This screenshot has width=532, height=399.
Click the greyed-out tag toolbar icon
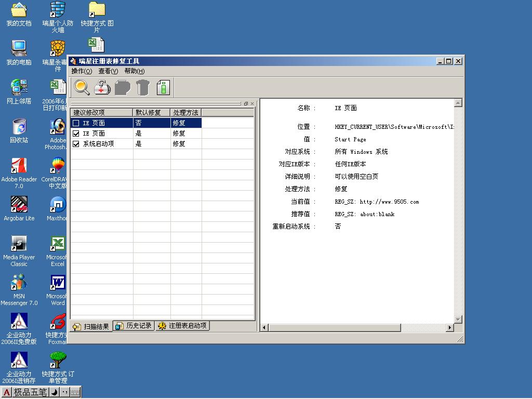tap(123, 87)
